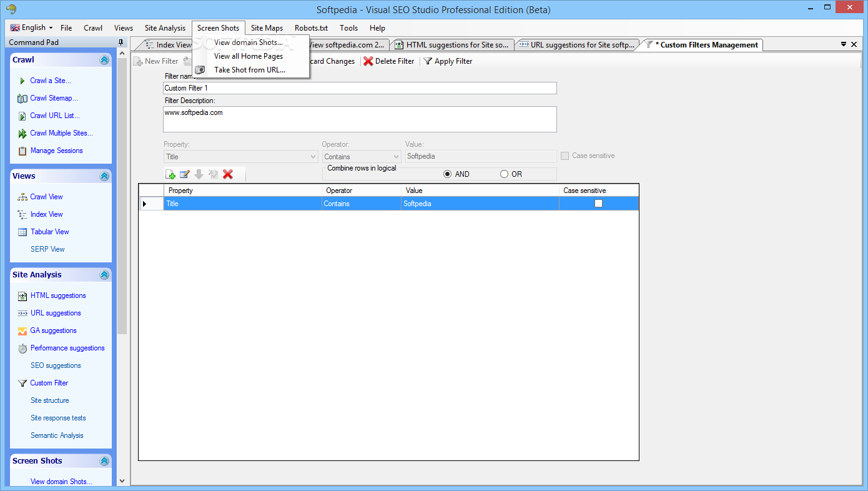
Task: Click the Custom Filter funnel icon in sidebar
Action: coord(22,383)
